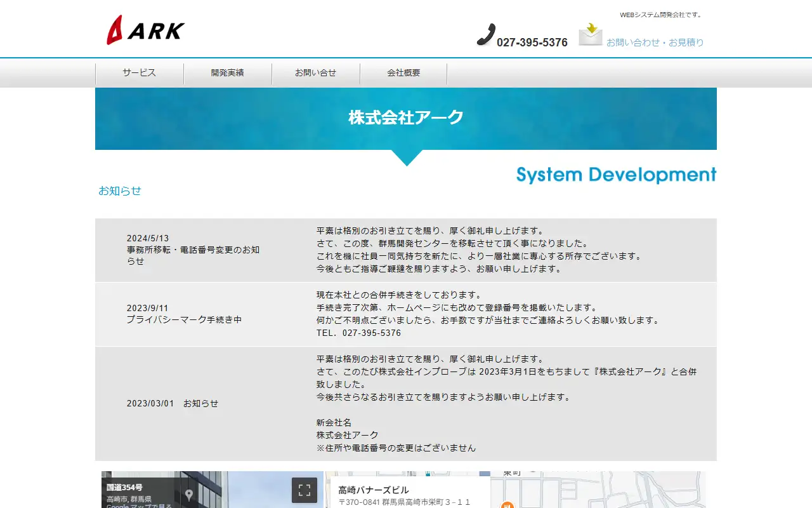Click the telephone handset icon

pyautogui.click(x=486, y=35)
